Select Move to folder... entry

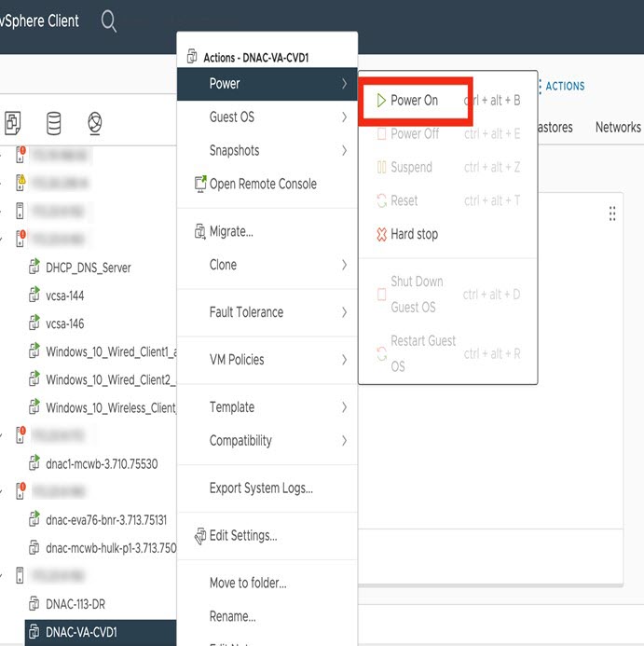pos(267,583)
